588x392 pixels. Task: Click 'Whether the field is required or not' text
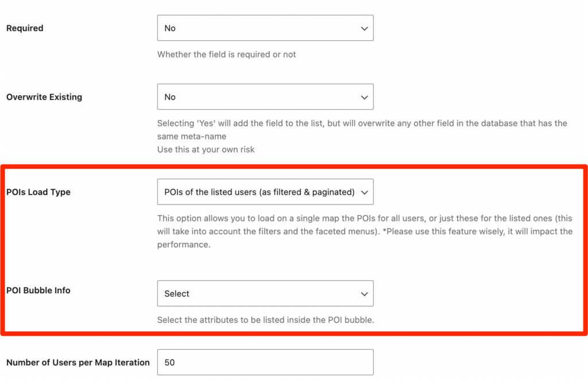point(226,55)
